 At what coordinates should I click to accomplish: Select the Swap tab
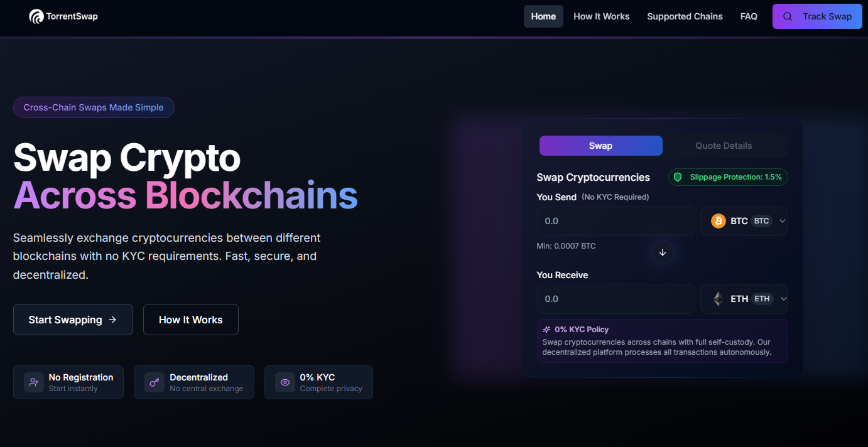coord(600,145)
